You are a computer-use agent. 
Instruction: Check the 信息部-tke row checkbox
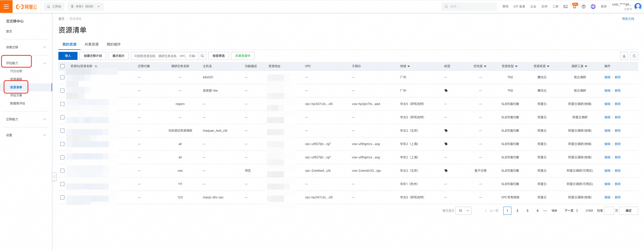(62, 91)
